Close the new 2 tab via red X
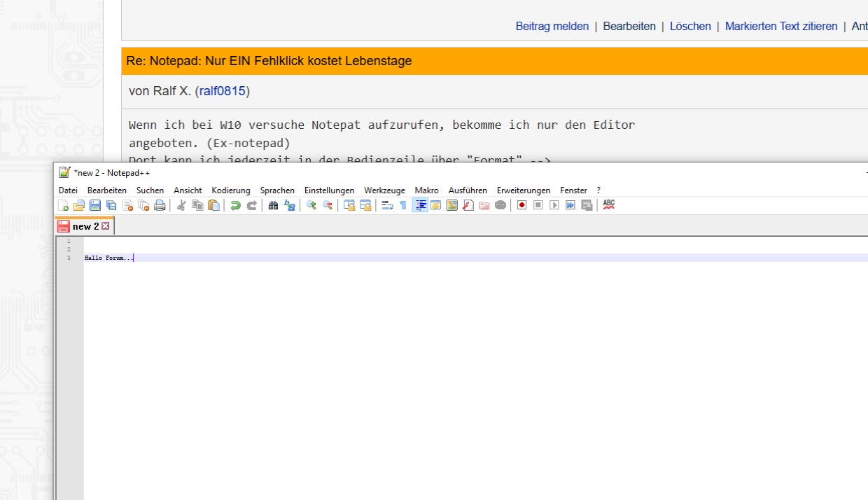The width and height of the screenshot is (868, 500). [106, 226]
